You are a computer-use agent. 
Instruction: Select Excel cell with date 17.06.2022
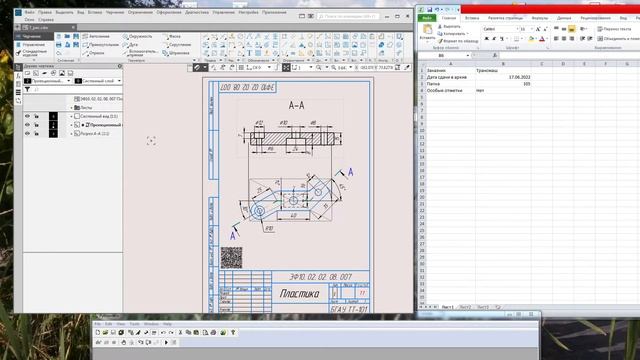pos(503,77)
